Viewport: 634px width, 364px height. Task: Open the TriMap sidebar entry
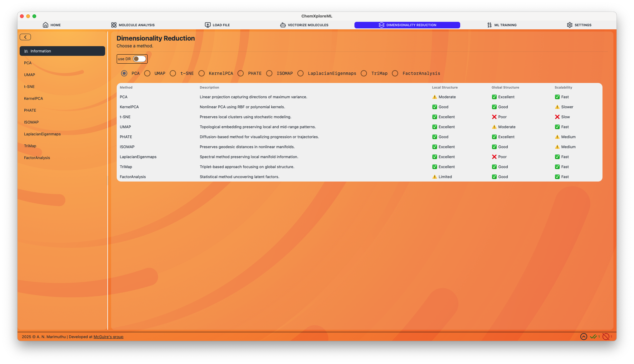click(62, 146)
